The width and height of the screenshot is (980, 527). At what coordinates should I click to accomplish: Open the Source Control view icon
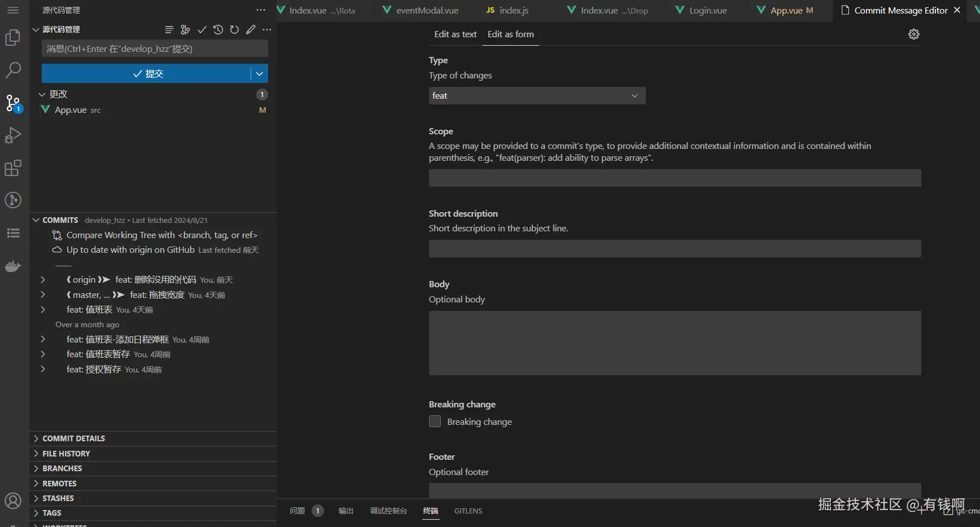[x=13, y=103]
